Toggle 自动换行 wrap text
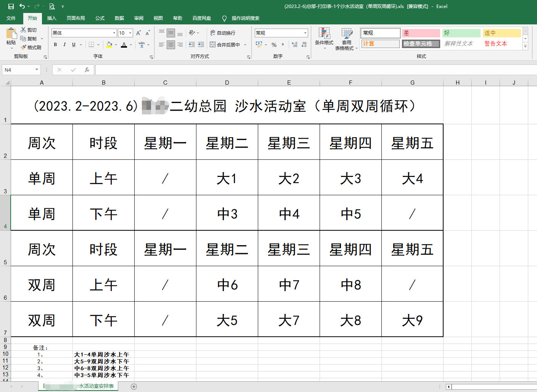The width and height of the screenshot is (537, 392). click(223, 33)
